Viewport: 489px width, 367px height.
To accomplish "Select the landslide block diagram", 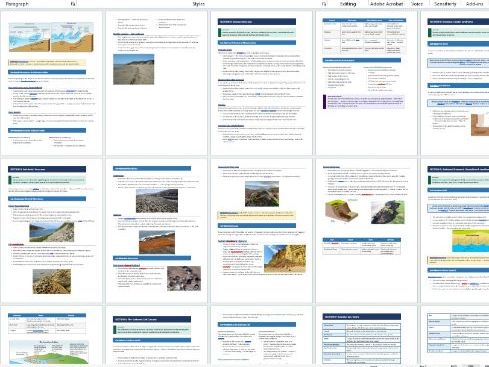I will click(x=341, y=211).
